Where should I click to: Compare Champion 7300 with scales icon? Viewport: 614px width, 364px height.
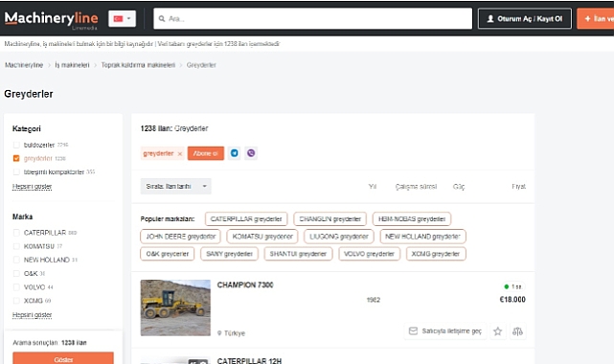tap(517, 331)
